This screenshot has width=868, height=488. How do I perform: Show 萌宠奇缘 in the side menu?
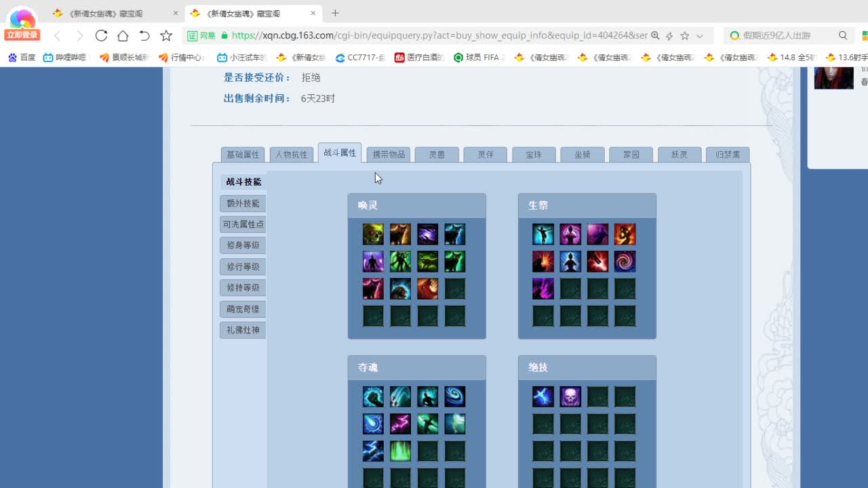(x=243, y=309)
